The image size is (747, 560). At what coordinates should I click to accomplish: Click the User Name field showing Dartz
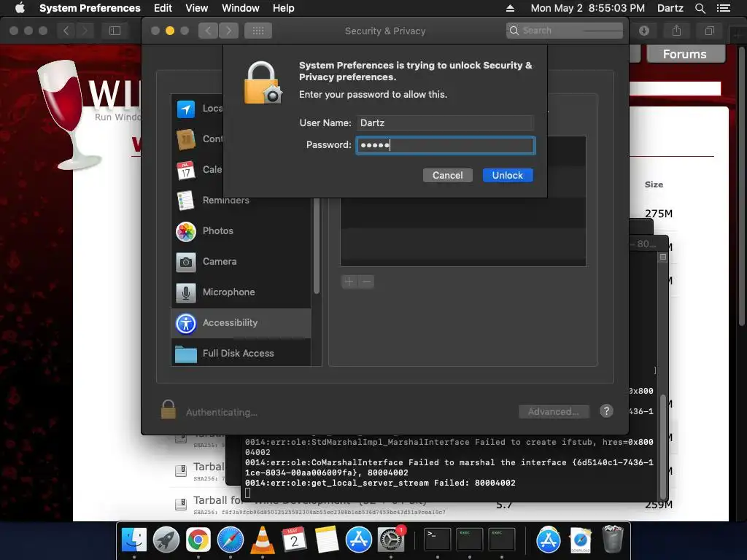tap(446, 122)
